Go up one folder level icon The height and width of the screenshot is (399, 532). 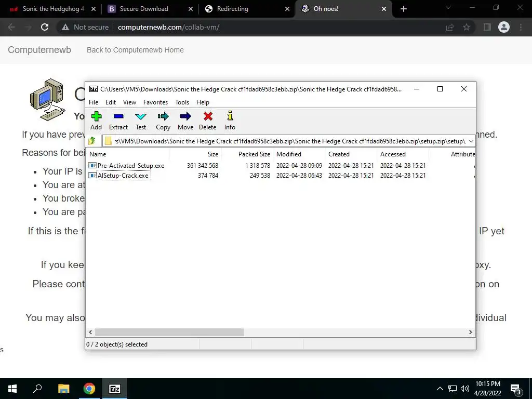click(x=91, y=141)
